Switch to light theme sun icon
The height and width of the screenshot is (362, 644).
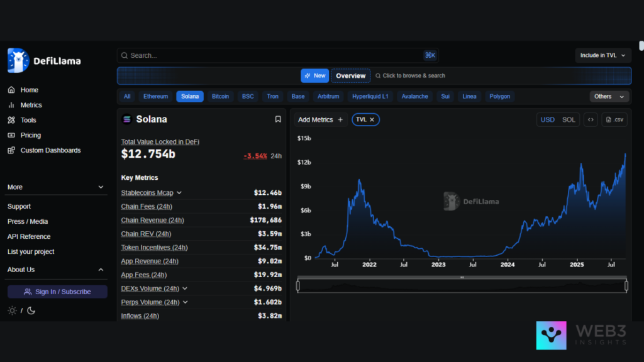[13, 310]
